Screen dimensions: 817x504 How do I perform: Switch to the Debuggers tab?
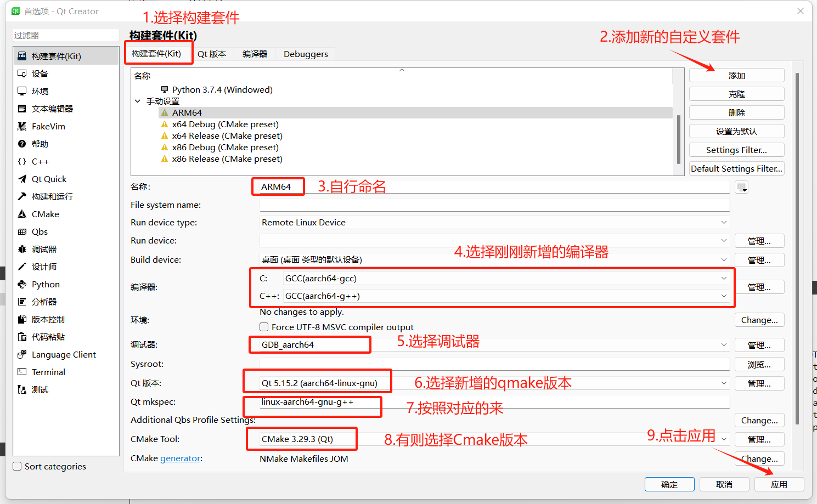tap(306, 54)
